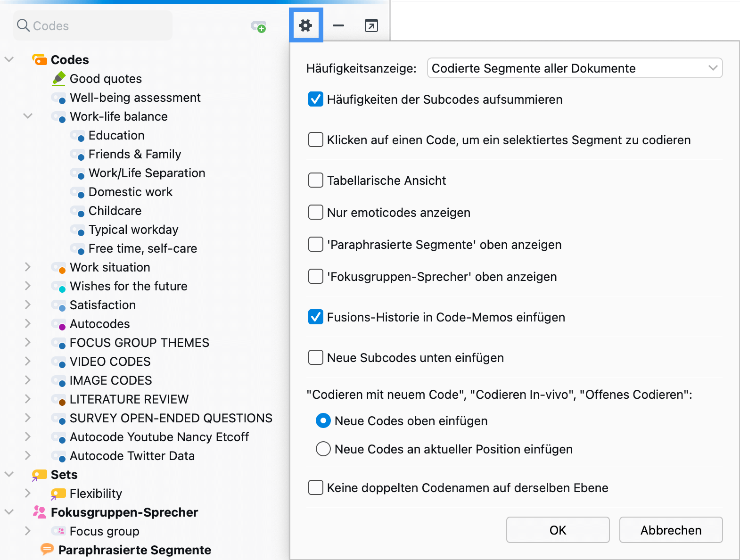740x560 pixels.
Task: Open settings via the gear icon
Action: (x=305, y=25)
